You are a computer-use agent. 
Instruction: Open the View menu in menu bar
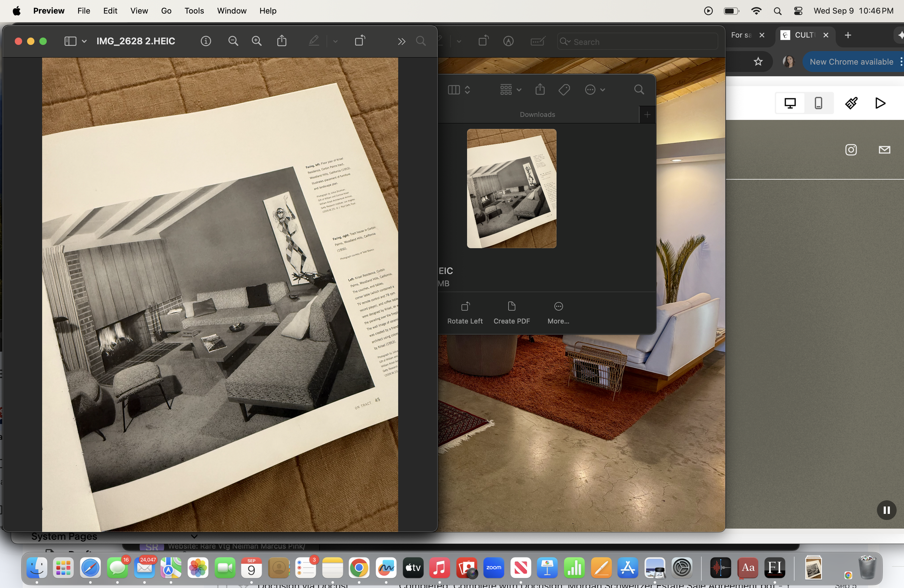[x=139, y=10]
